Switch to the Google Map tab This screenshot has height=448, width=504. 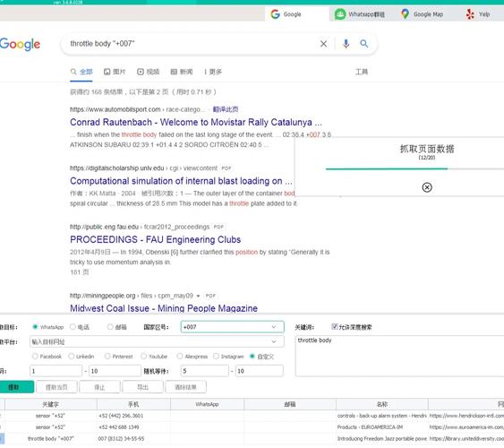(422, 14)
